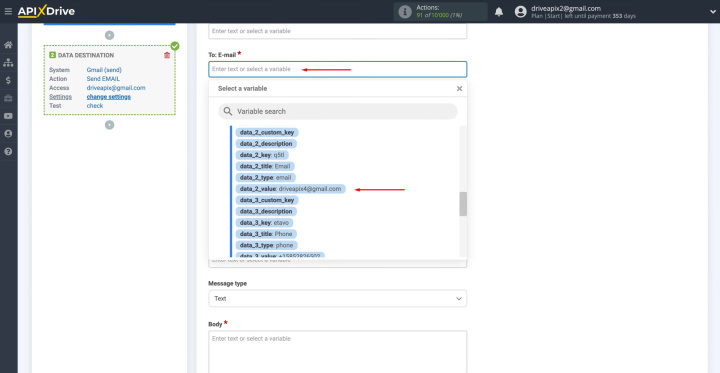Select variable data_2_type: email
This screenshot has height=373, width=720.
click(265, 177)
